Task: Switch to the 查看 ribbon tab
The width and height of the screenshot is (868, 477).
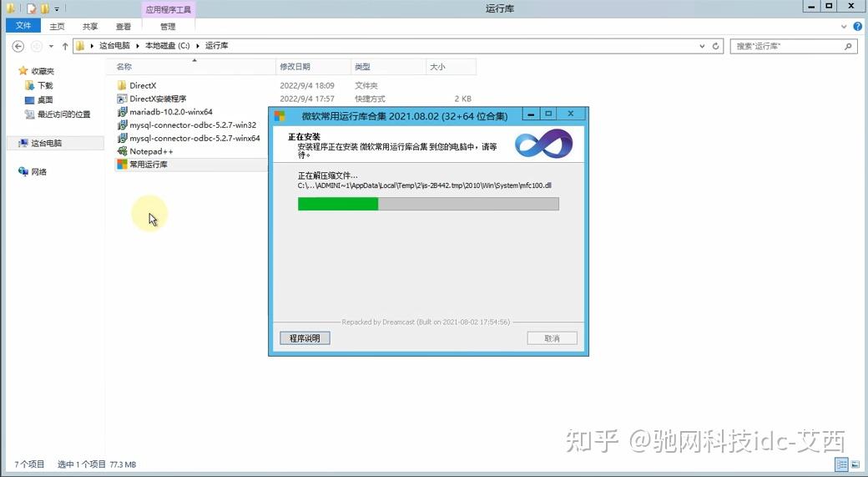Action: tap(124, 26)
